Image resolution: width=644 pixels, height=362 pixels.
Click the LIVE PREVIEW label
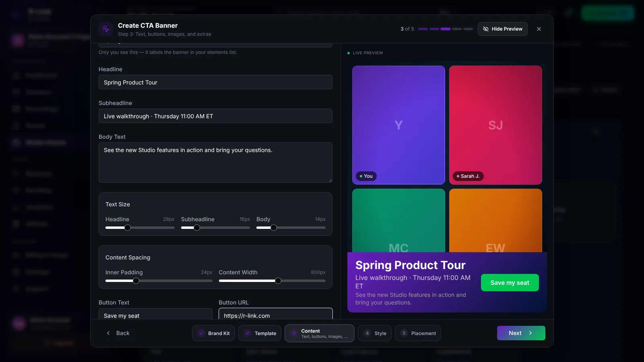tap(368, 53)
